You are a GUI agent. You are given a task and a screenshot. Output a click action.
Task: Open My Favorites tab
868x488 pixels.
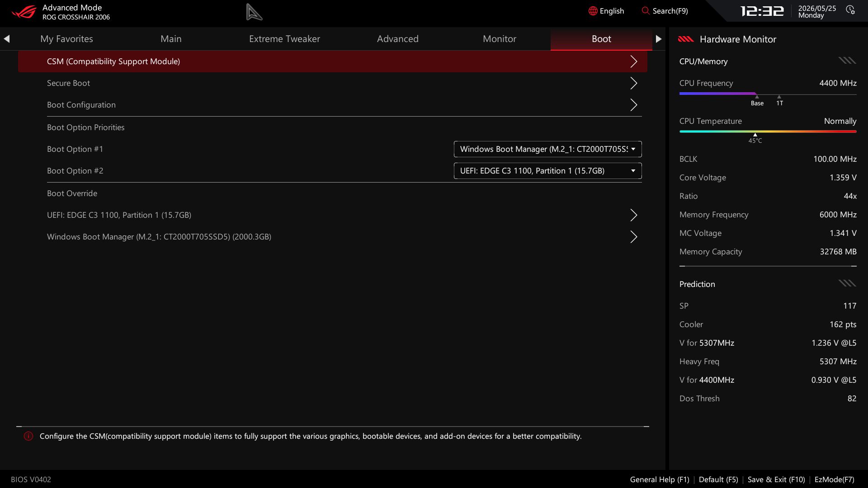66,39
